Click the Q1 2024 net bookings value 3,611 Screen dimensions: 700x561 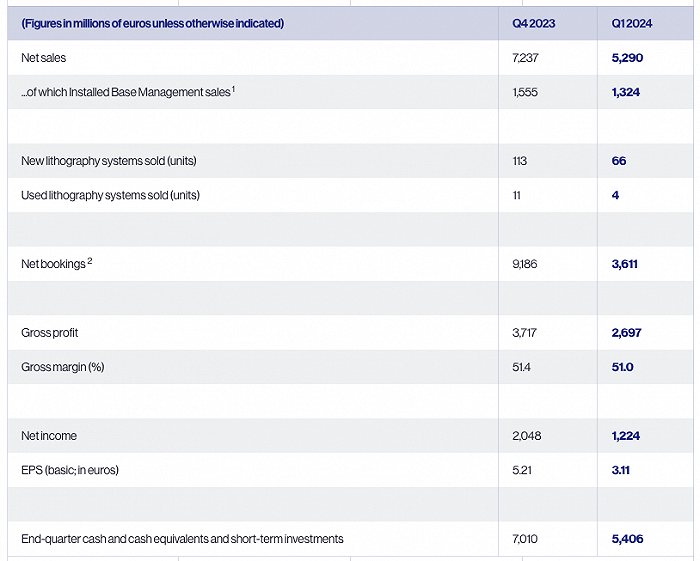point(625,264)
